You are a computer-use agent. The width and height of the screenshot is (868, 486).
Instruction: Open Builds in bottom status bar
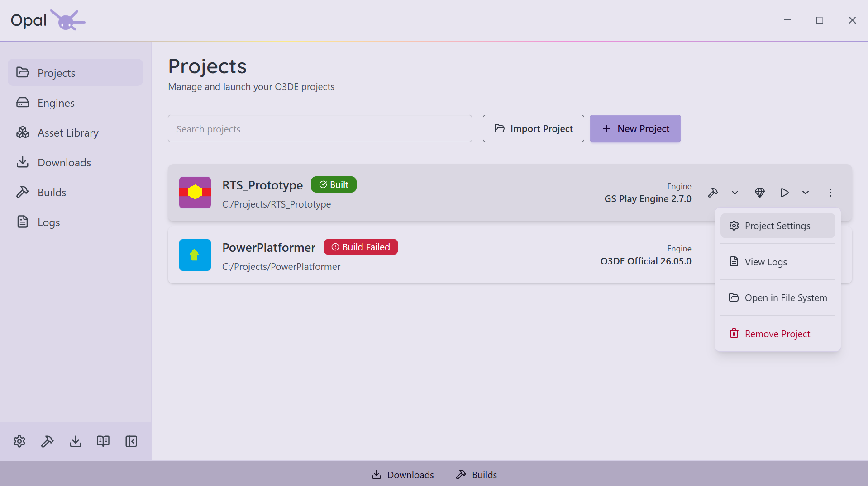[477, 475]
